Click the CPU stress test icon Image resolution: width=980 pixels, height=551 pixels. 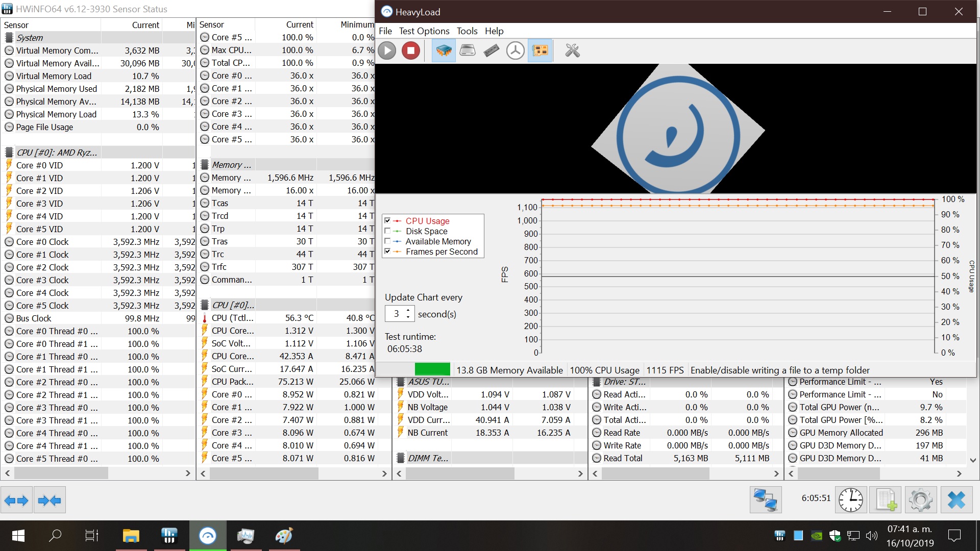[x=442, y=51]
